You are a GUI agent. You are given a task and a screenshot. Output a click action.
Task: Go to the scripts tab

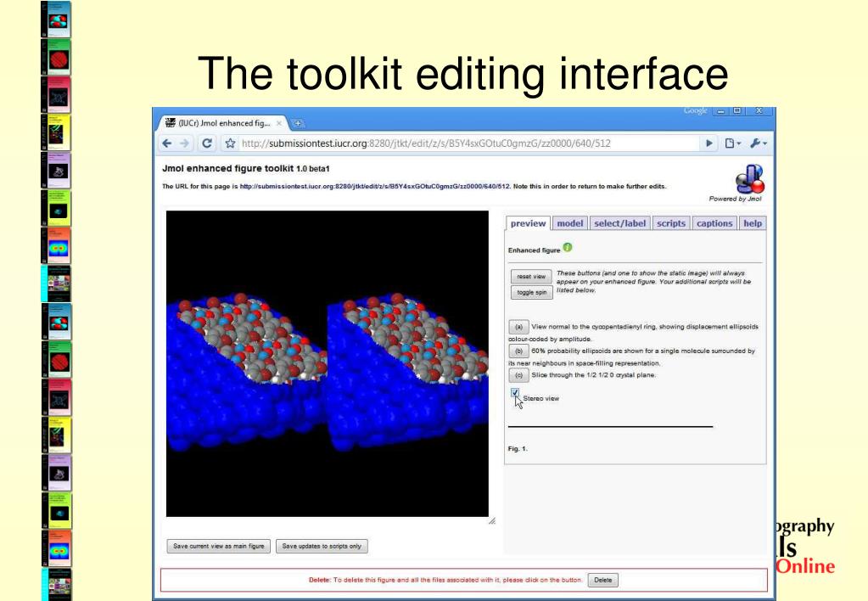(671, 223)
